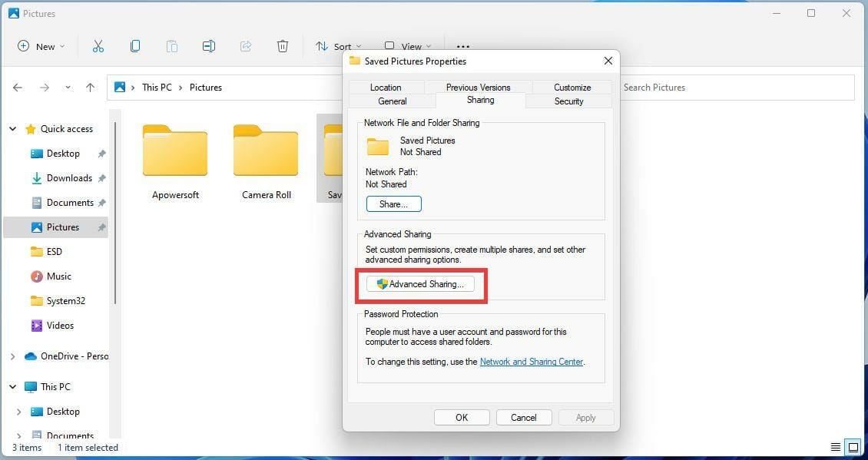The height and width of the screenshot is (460, 868).
Task: Click the Paste clipboard icon
Action: [172, 47]
